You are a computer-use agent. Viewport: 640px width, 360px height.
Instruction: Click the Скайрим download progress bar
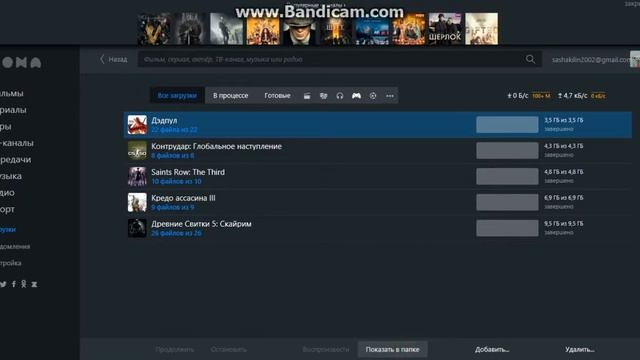(x=507, y=228)
